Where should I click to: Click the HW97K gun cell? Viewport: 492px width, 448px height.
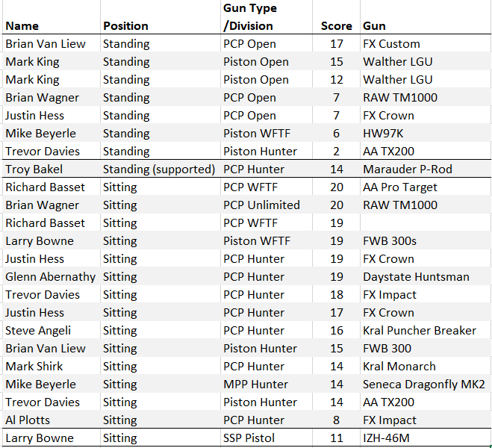426,133
